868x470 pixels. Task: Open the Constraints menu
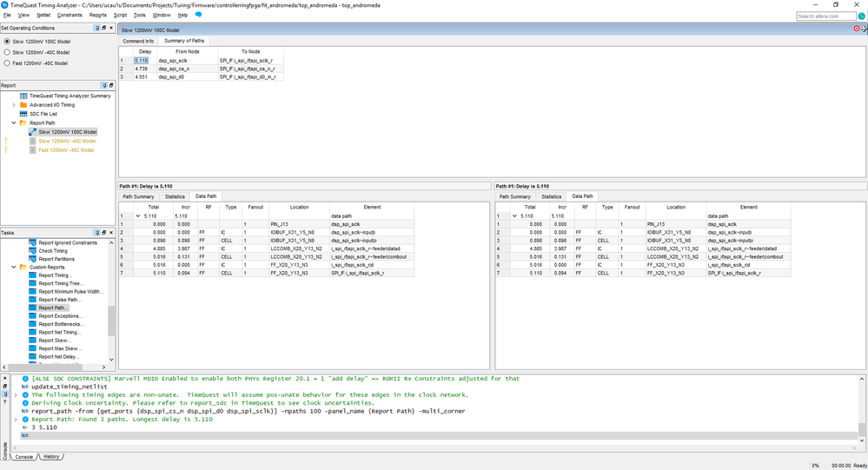point(70,15)
